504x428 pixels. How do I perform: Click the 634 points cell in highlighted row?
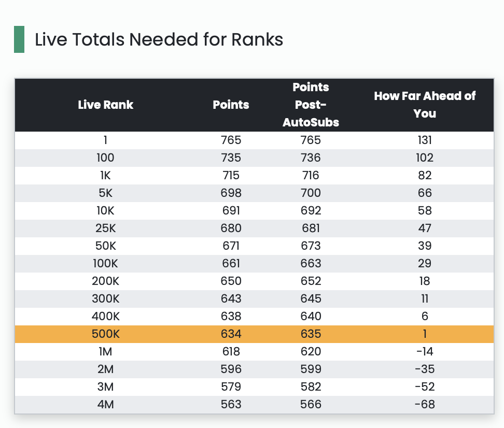click(231, 334)
